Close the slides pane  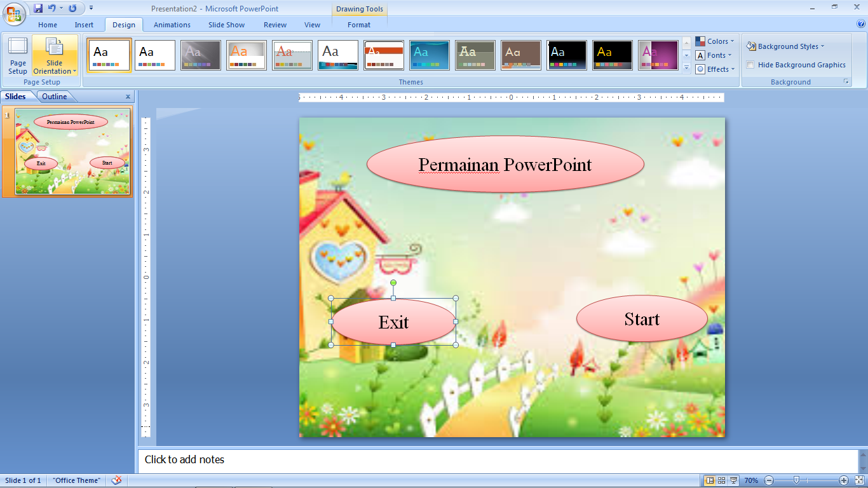(128, 97)
